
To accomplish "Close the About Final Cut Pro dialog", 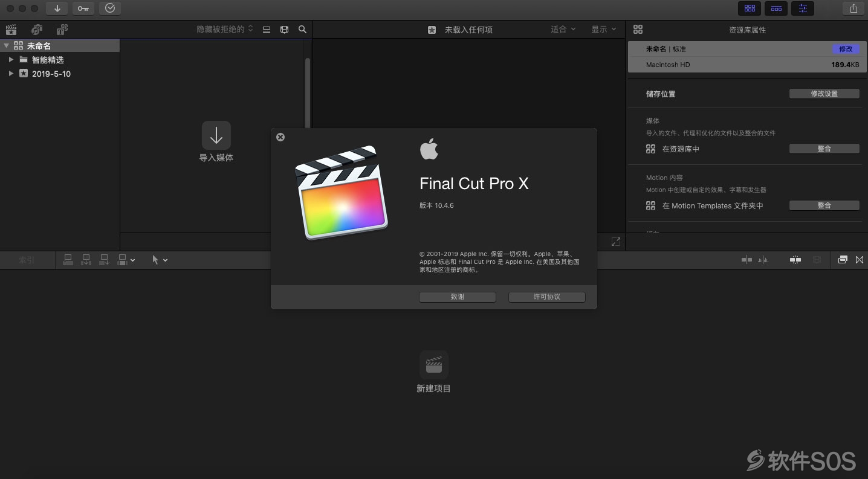I will [x=280, y=137].
